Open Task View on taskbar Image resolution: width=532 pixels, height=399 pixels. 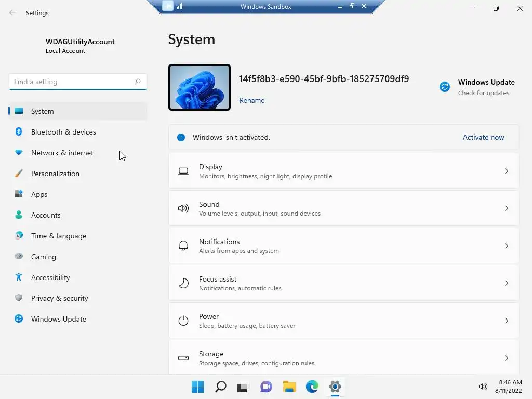point(243,387)
